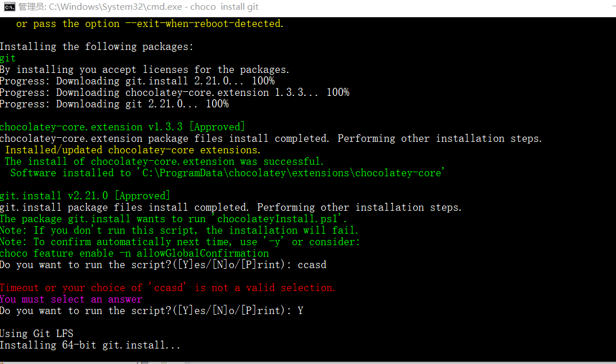Click the green "chocolatey-core.extension v1.3.3 [Approved]" line

(x=122, y=127)
